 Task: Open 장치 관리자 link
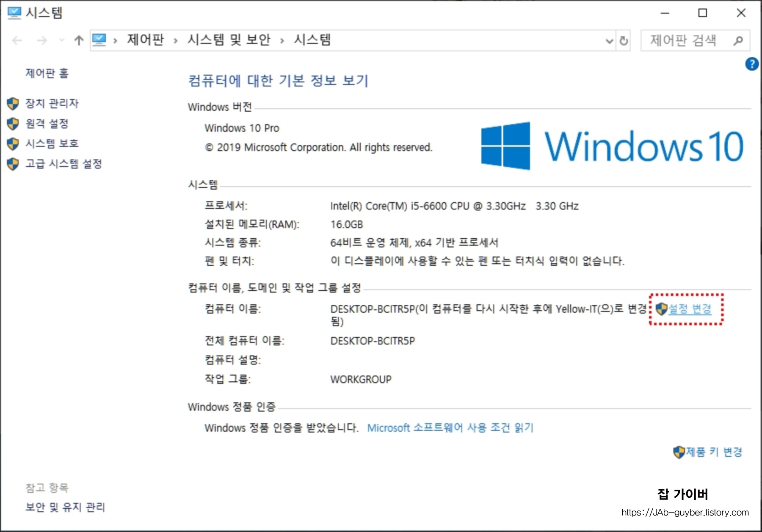point(52,103)
